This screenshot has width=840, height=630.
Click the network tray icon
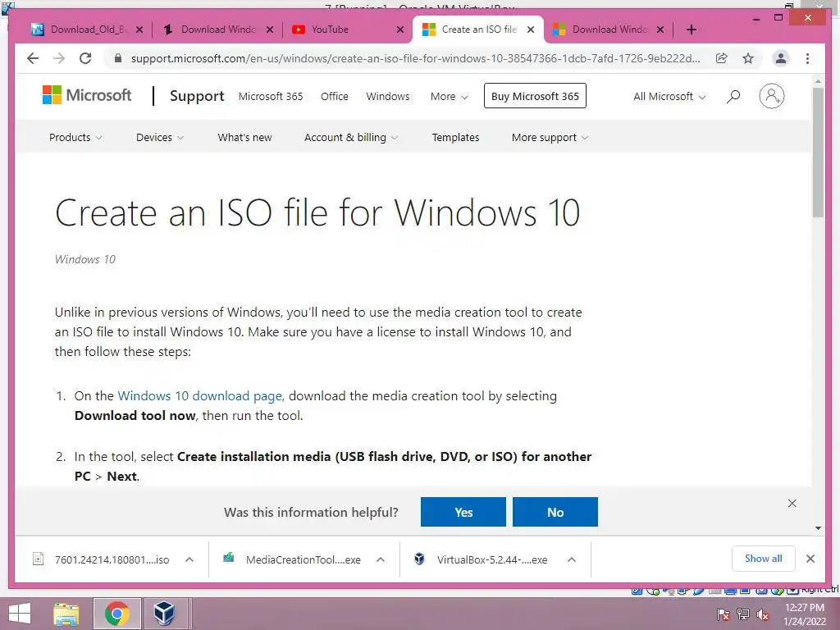742,614
